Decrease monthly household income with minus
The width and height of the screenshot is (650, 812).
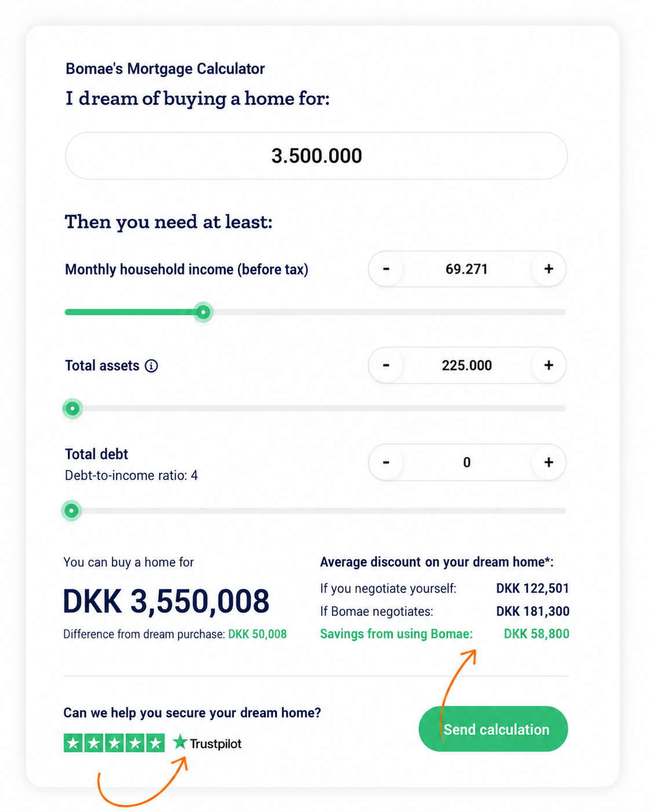click(x=386, y=269)
